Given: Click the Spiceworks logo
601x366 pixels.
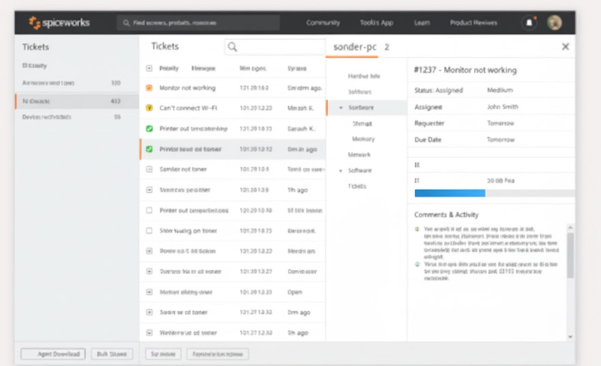Looking at the screenshot, I should click(59, 23).
